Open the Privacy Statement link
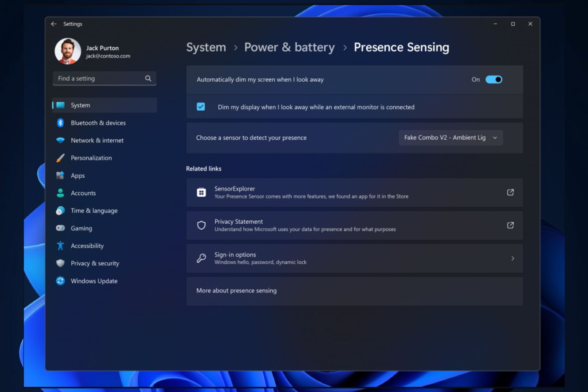Viewport: 588px width, 392px height. click(x=510, y=225)
